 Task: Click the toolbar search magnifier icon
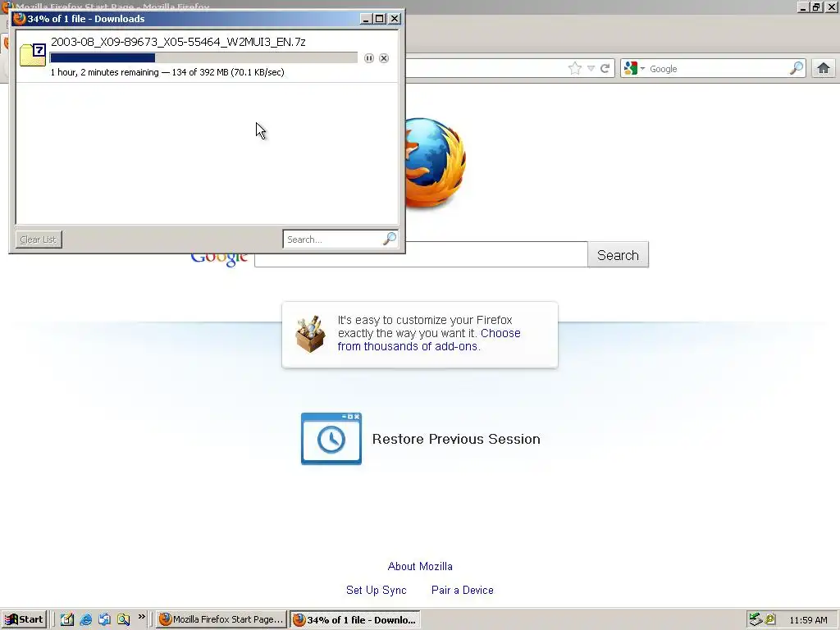tap(797, 69)
